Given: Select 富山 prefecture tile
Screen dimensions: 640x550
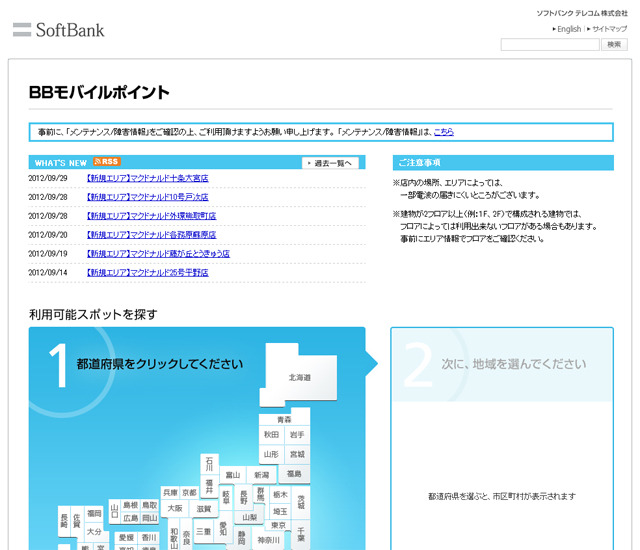Looking at the screenshot, I should [233, 475].
